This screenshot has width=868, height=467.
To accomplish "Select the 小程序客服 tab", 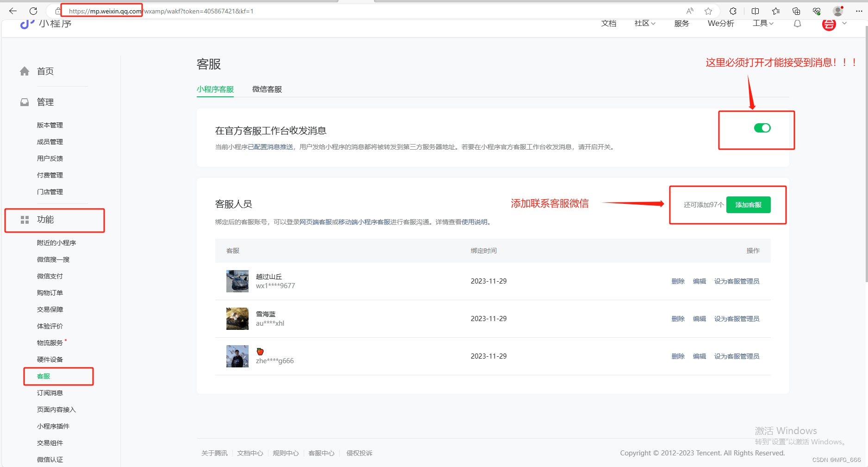I will (215, 89).
